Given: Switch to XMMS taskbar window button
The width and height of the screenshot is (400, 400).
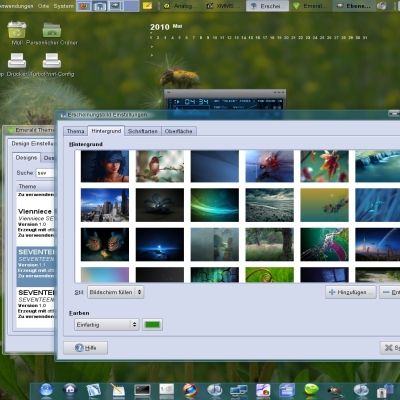Looking at the screenshot, I should (224, 6).
